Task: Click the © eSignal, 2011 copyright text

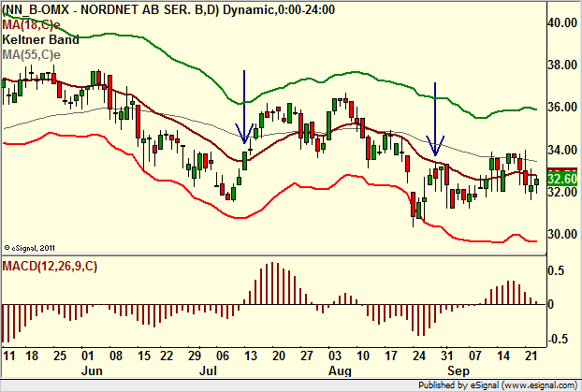Action: [x=30, y=248]
